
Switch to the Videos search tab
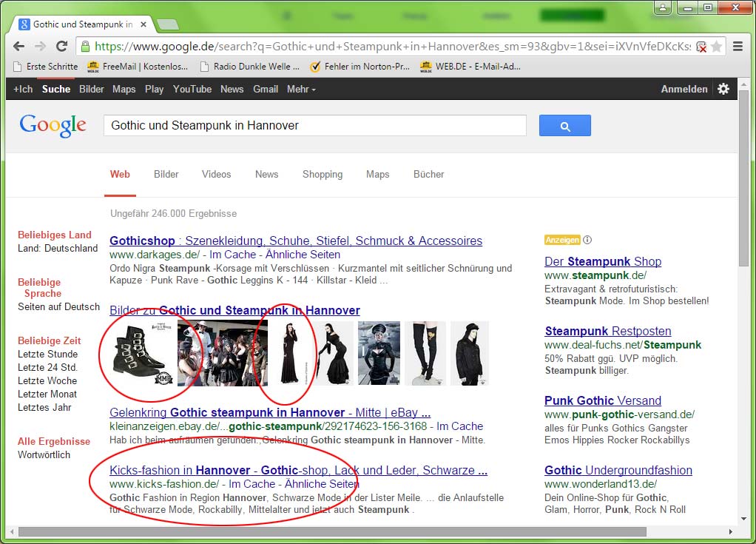pos(217,175)
